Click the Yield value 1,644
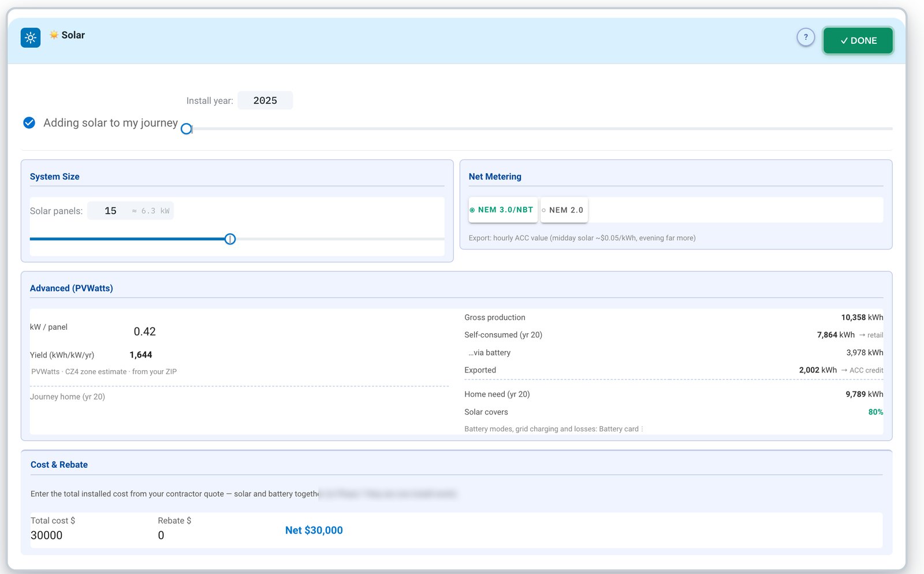924x574 pixels. (141, 355)
